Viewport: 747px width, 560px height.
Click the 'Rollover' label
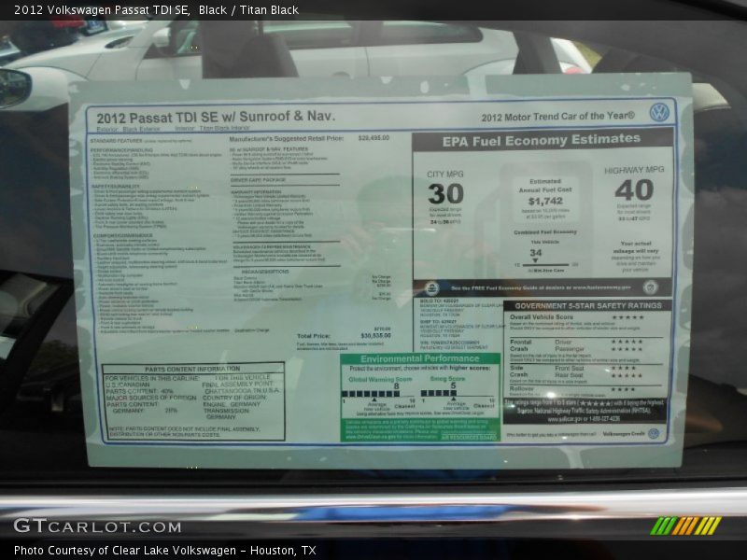click(x=522, y=388)
